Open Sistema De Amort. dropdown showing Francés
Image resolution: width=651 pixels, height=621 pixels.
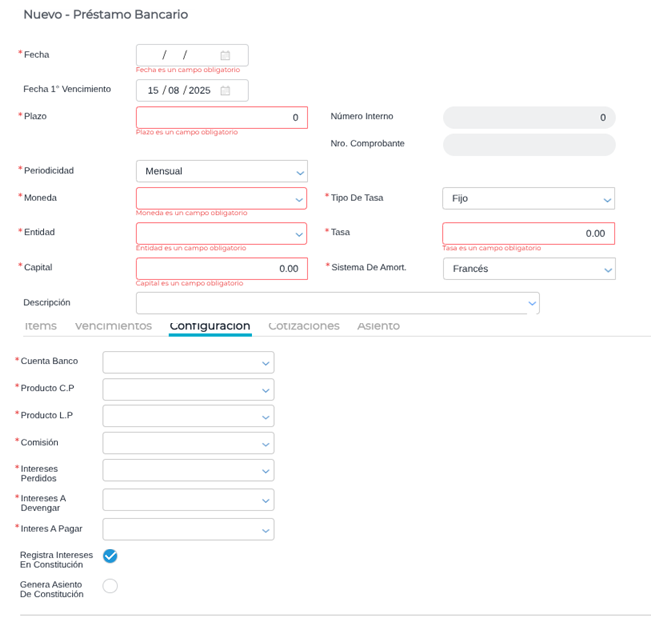[x=529, y=269]
